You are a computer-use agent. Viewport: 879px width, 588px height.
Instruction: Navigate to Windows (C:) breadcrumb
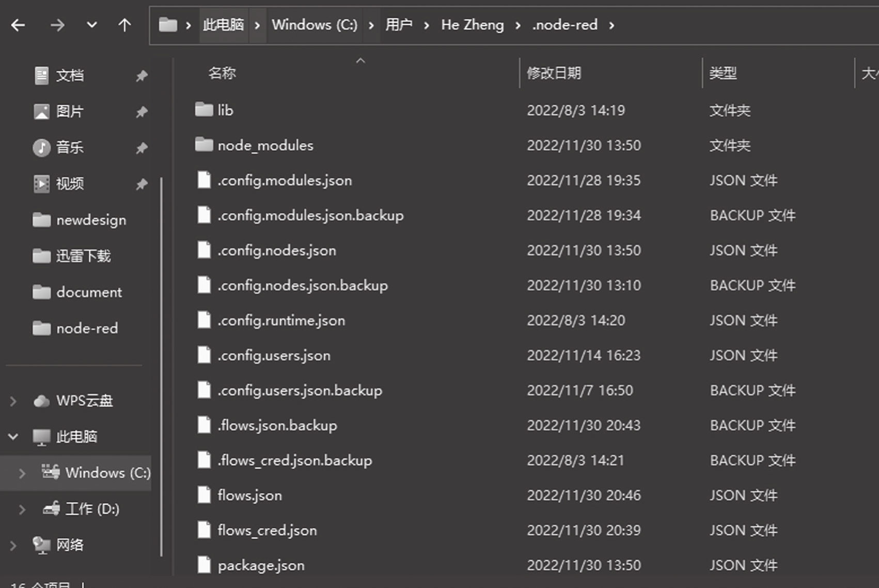(x=315, y=25)
